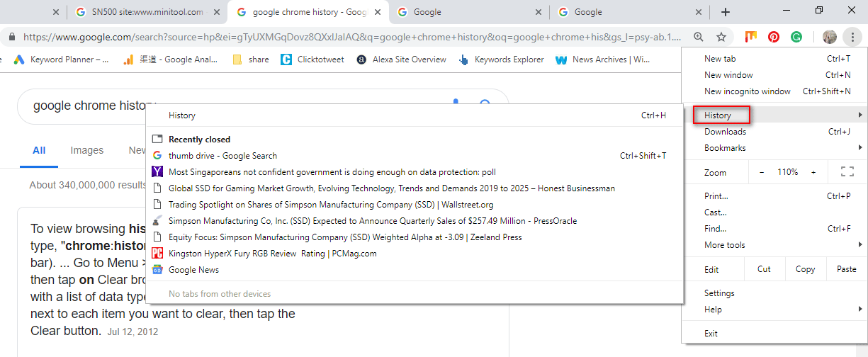The width and height of the screenshot is (868, 357).
Task: Switch to the SN500 site:www.minitool.com tab
Action: (148, 12)
